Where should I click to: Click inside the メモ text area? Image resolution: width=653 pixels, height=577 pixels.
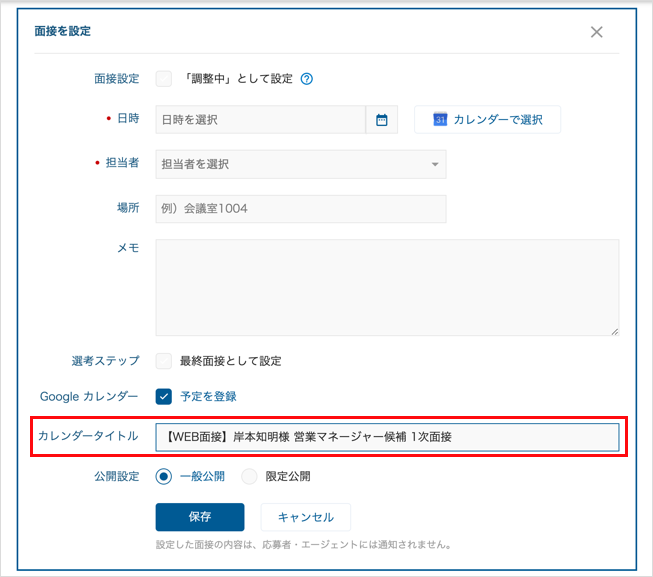pyautogui.click(x=387, y=287)
